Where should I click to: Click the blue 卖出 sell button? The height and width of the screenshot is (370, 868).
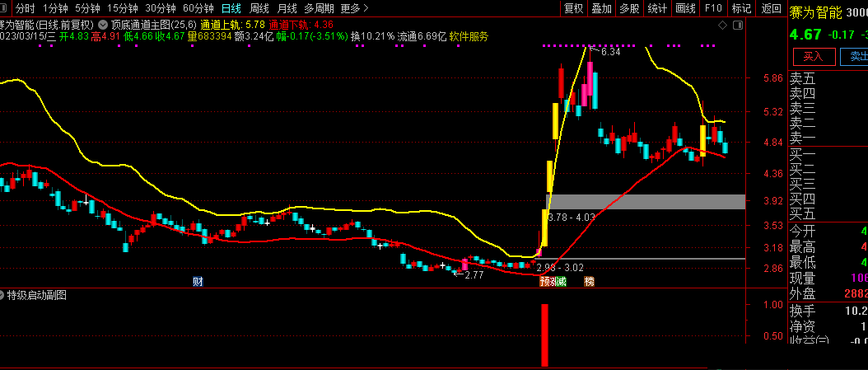(856, 57)
